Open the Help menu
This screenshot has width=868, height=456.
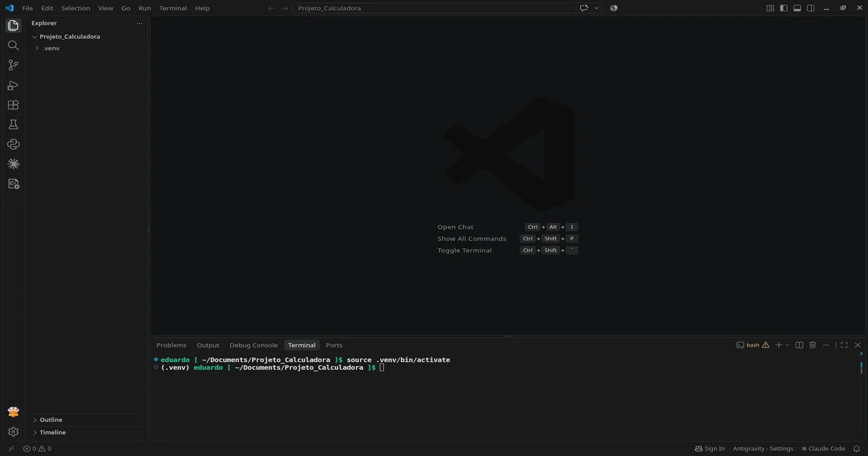(203, 8)
